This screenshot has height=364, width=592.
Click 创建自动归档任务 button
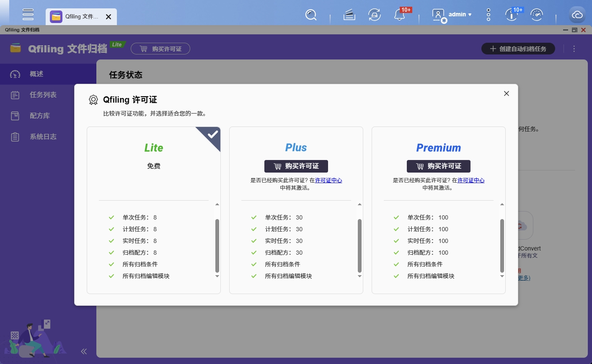[x=518, y=49]
